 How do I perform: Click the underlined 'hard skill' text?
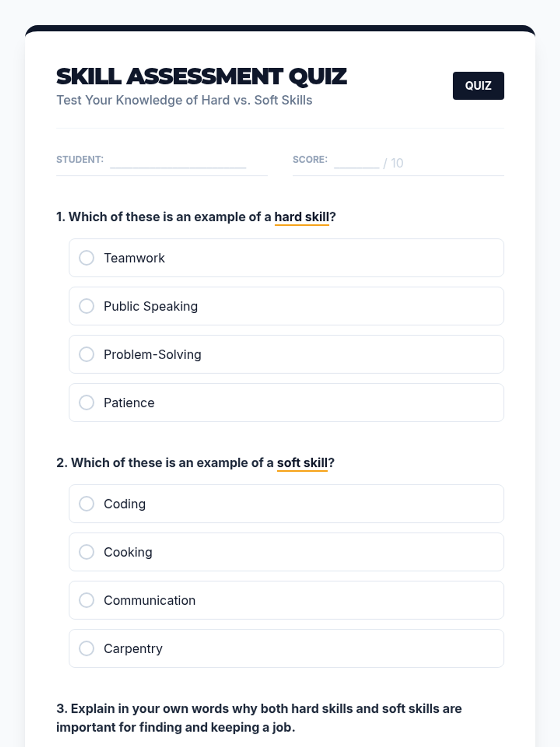pyautogui.click(x=301, y=217)
